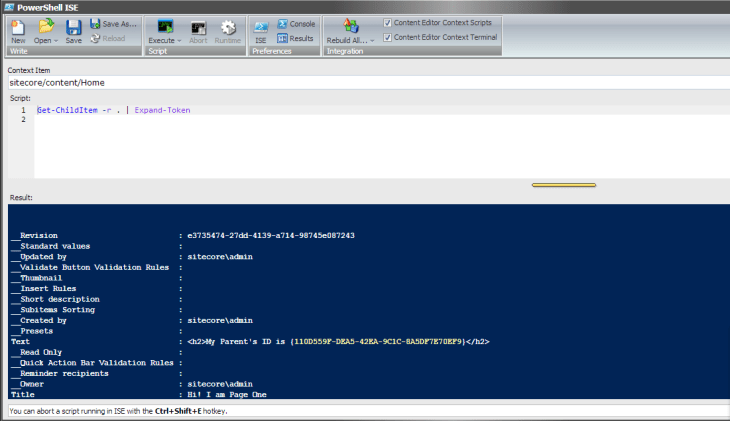Image resolution: width=730 pixels, height=421 pixels.
Task: Click the New script icon
Action: (x=18, y=27)
